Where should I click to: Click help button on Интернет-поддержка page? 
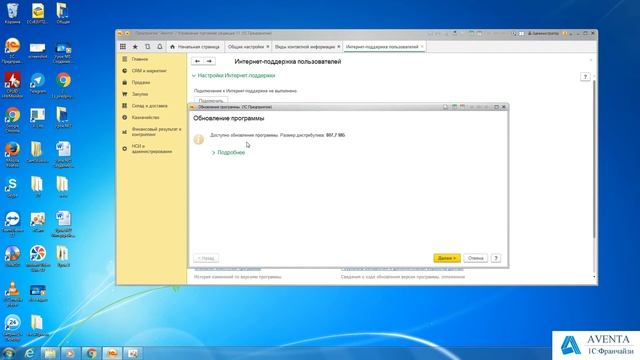(x=585, y=77)
